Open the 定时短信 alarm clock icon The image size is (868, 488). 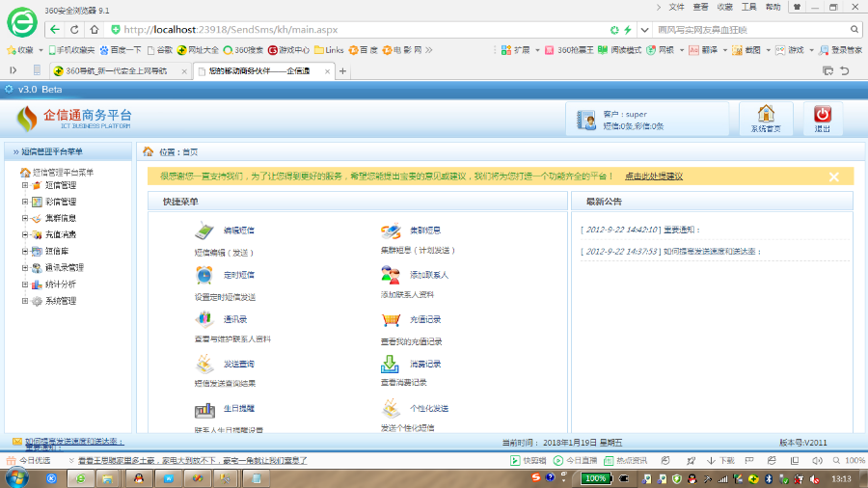(204, 275)
